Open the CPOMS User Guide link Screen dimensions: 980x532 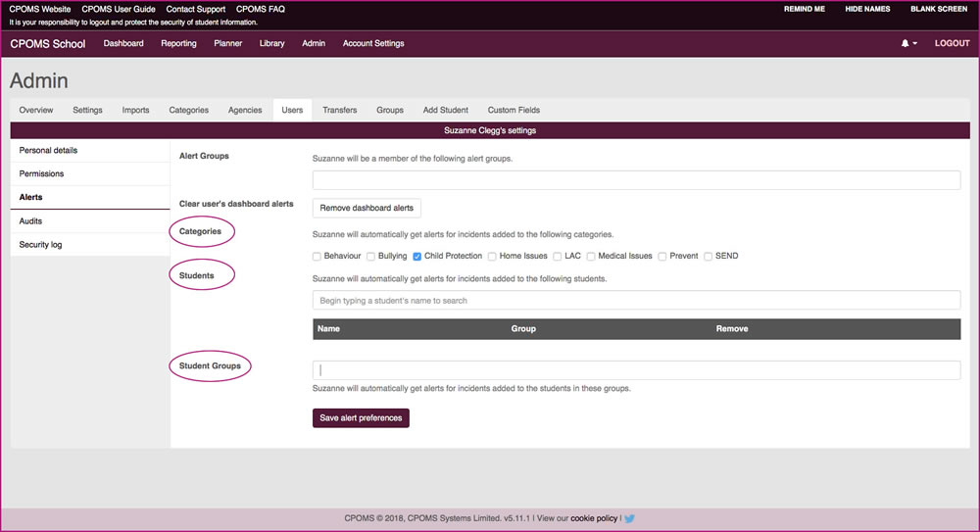119,9
